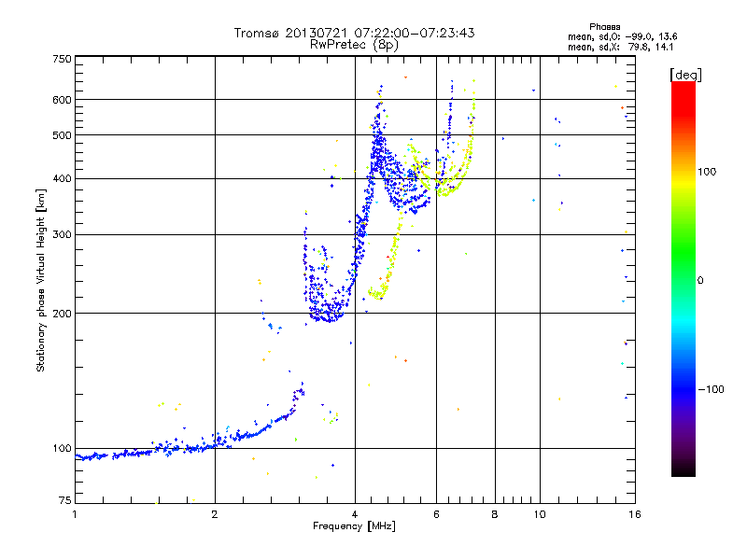Click the y-axis label '100'
The image size is (747, 560).
pos(62,449)
